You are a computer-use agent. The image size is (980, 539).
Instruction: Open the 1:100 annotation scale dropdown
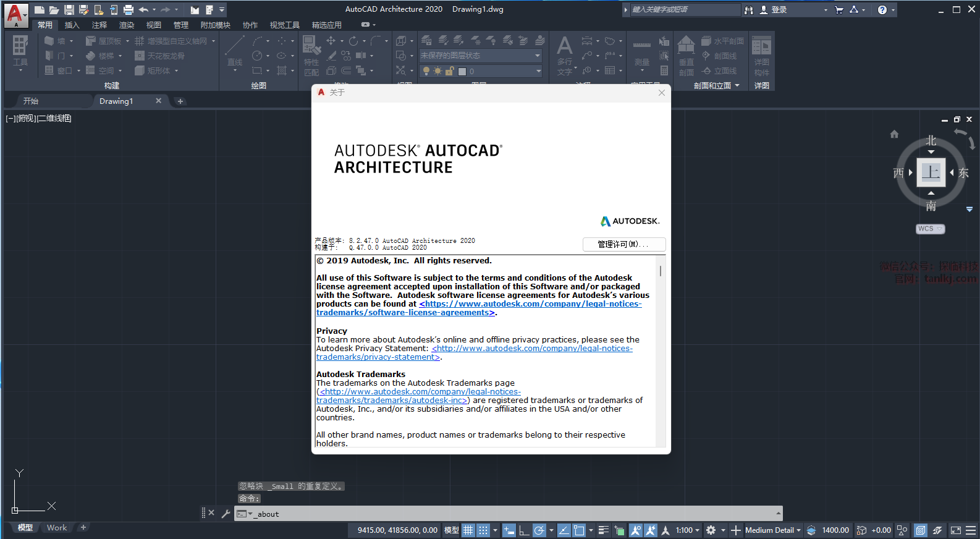[x=687, y=530]
